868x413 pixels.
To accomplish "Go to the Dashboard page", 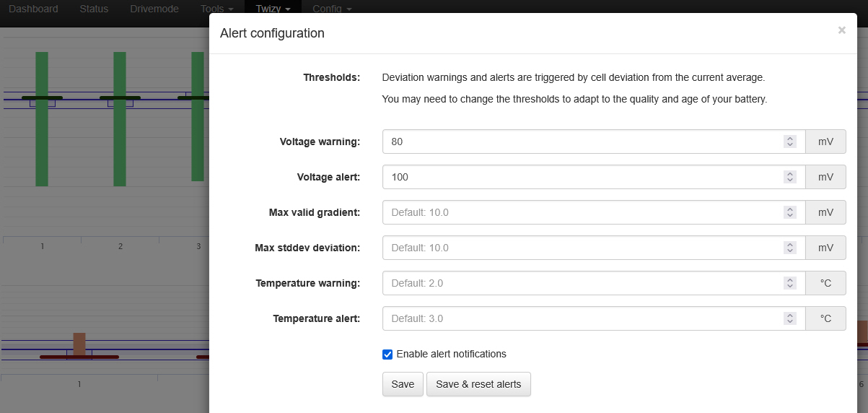I will (33, 9).
